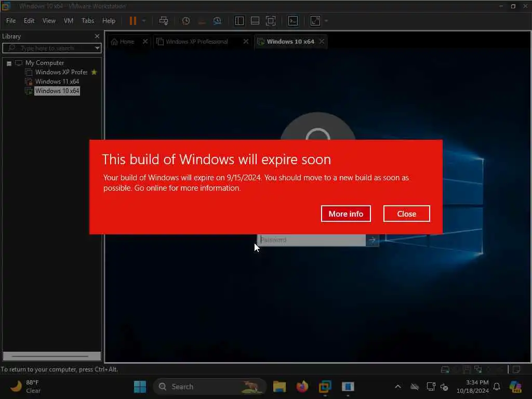Select Windows 10 x64 in library tree

(57, 91)
